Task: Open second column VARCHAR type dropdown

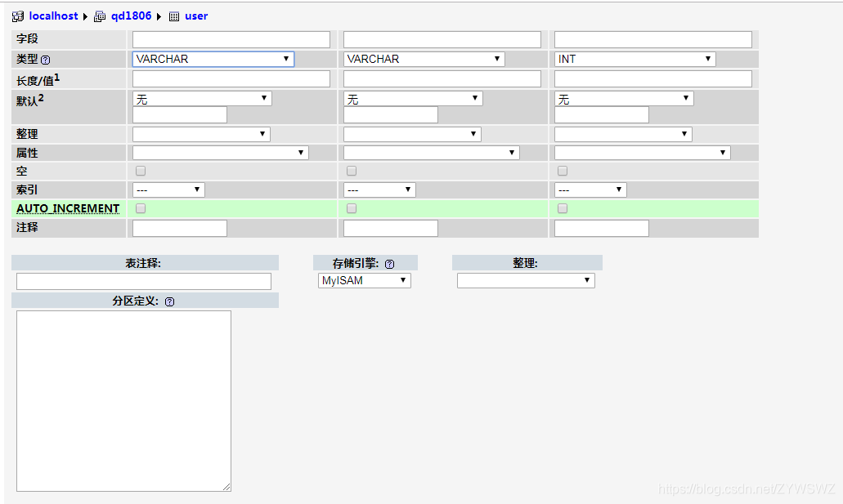Action: (x=424, y=59)
